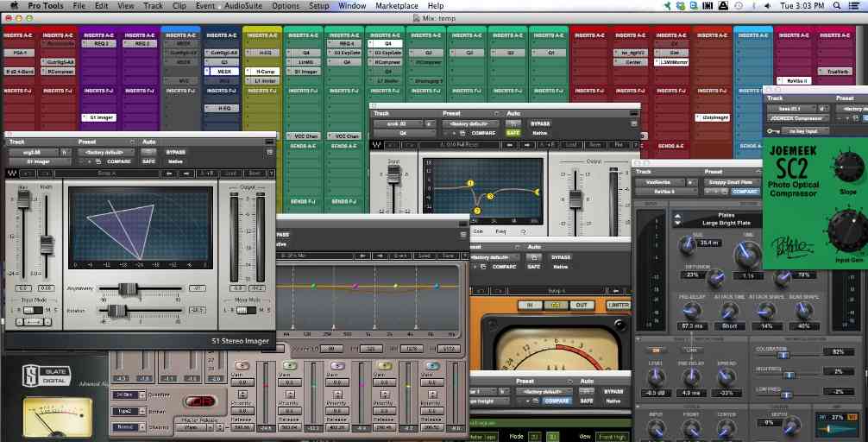Toggle the LINK button in ReVibe
Viewport: 868px width, 442px height.
click(692, 350)
